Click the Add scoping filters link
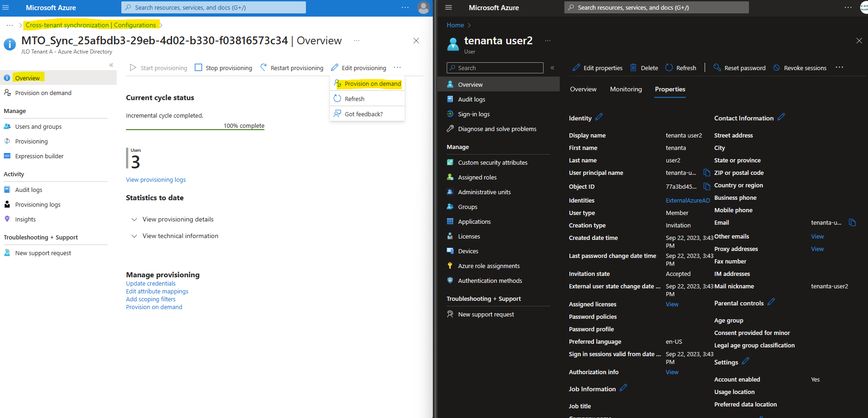 [x=151, y=299]
